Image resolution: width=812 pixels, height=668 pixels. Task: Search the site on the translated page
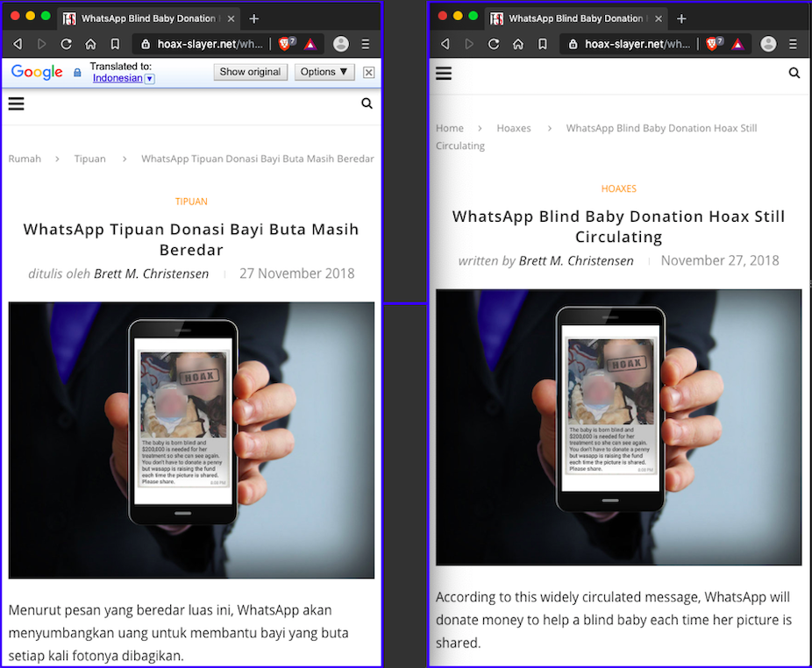(x=367, y=103)
